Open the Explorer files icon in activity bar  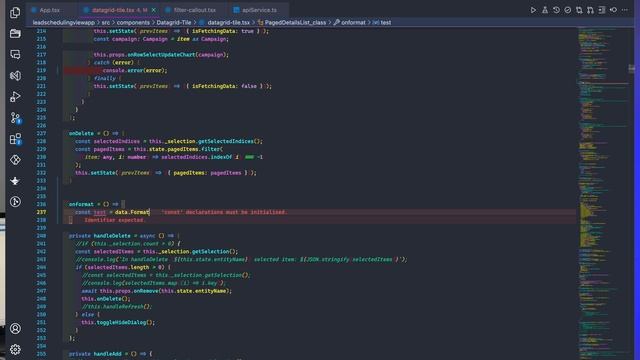(x=15, y=13)
